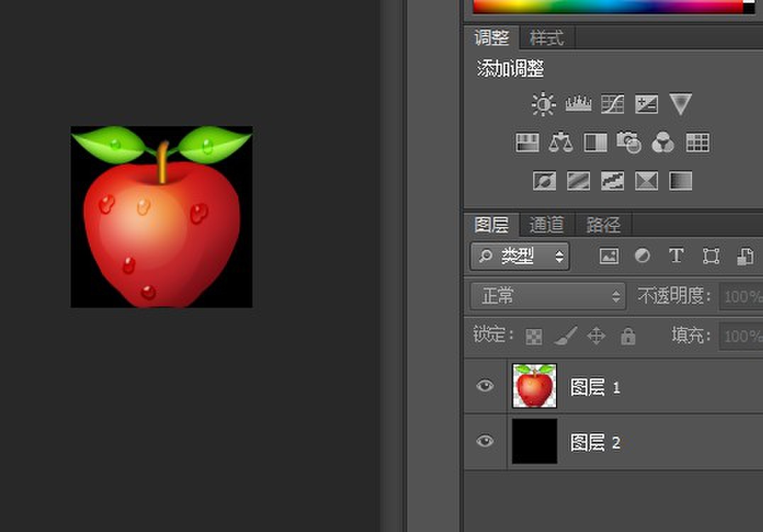Lock all padlock icon
Image resolution: width=763 pixels, height=532 pixels.
tap(628, 336)
